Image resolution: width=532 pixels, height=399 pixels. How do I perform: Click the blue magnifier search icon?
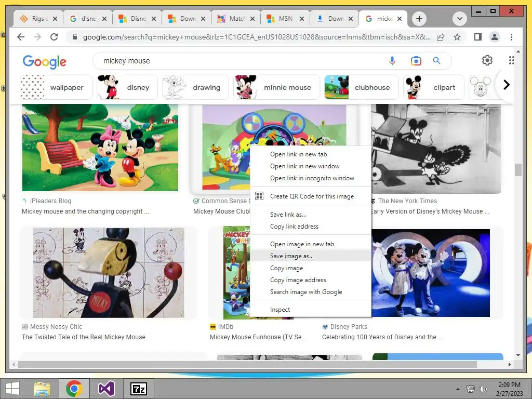[436, 61]
